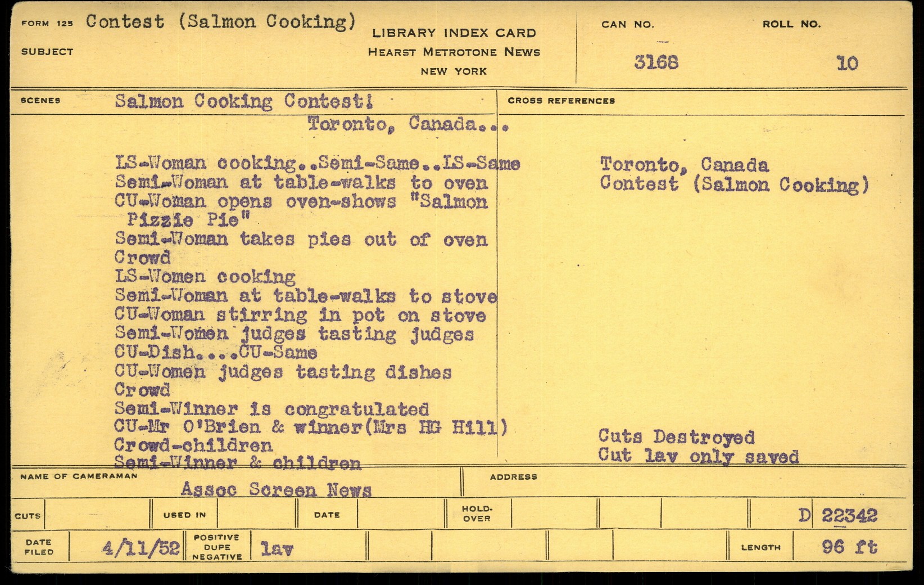Screen dimensions: 924x585
Task: Click the 'Hearst Metrotone News' text
Action: pos(454,52)
